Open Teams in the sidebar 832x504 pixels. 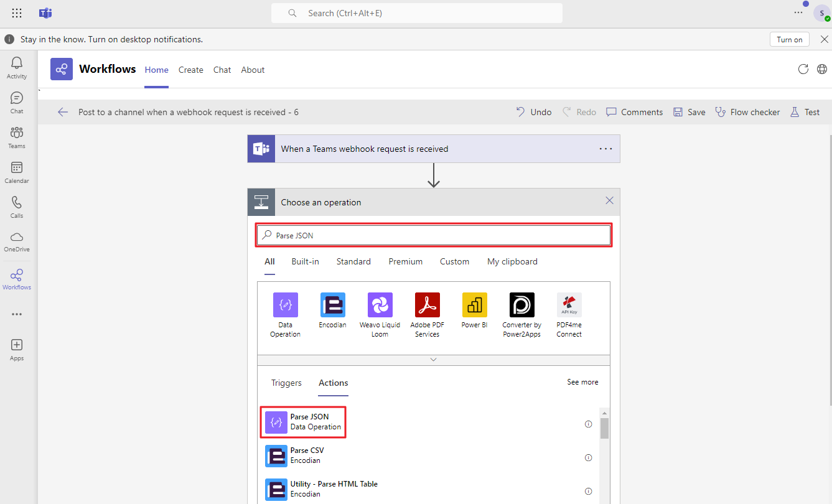17,138
